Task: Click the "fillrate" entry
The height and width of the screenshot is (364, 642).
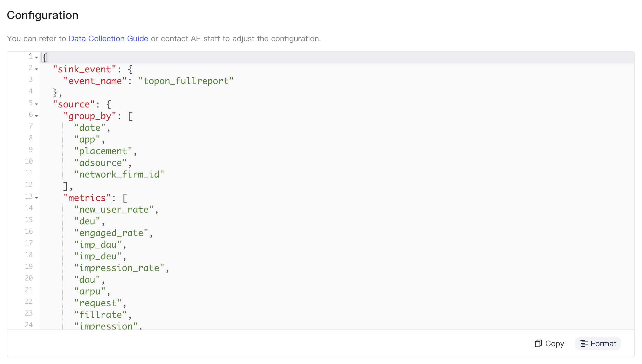Action: click(100, 315)
